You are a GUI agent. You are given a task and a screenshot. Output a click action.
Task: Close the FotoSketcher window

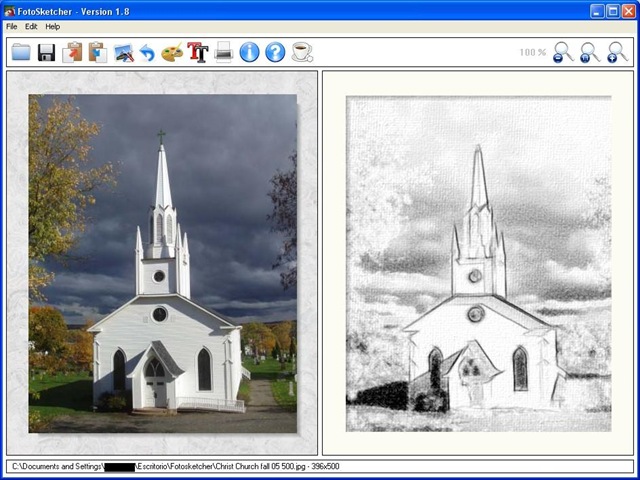click(629, 11)
